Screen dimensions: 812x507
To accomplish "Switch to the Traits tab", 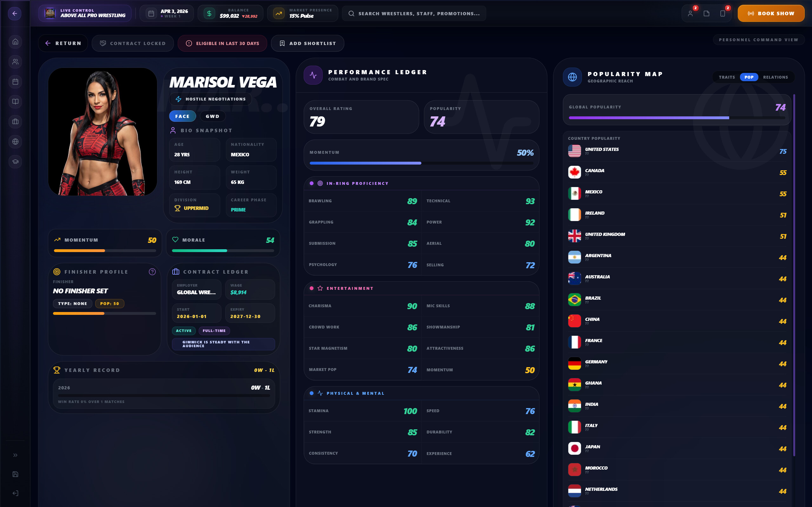I will coord(727,77).
